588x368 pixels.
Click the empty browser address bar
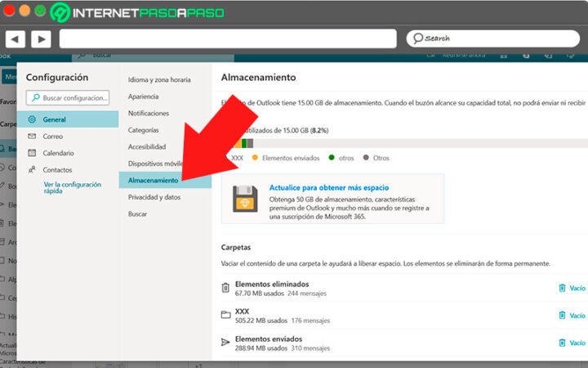228,38
